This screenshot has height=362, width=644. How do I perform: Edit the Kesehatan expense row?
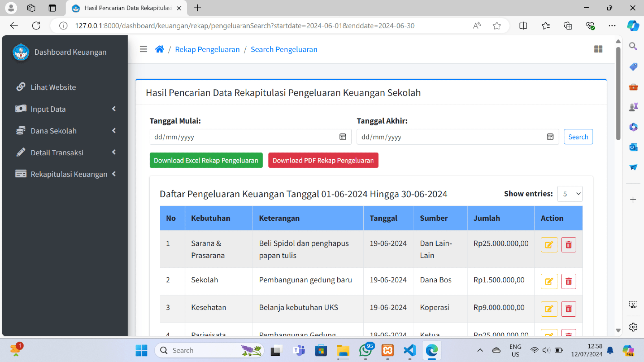[549, 309]
